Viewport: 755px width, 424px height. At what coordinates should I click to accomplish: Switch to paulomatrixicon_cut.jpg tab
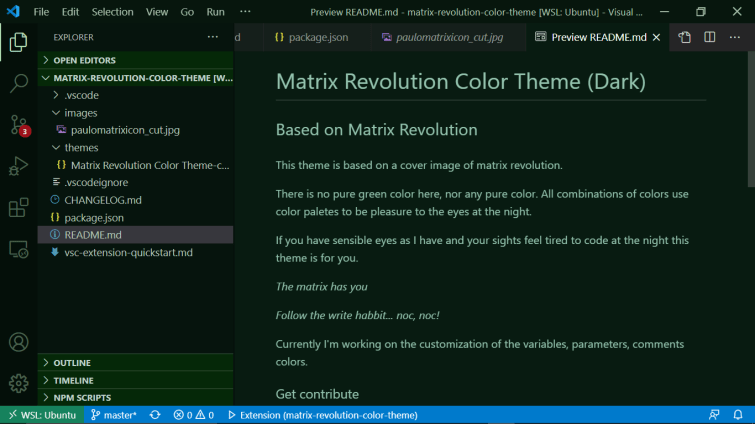pos(449,37)
